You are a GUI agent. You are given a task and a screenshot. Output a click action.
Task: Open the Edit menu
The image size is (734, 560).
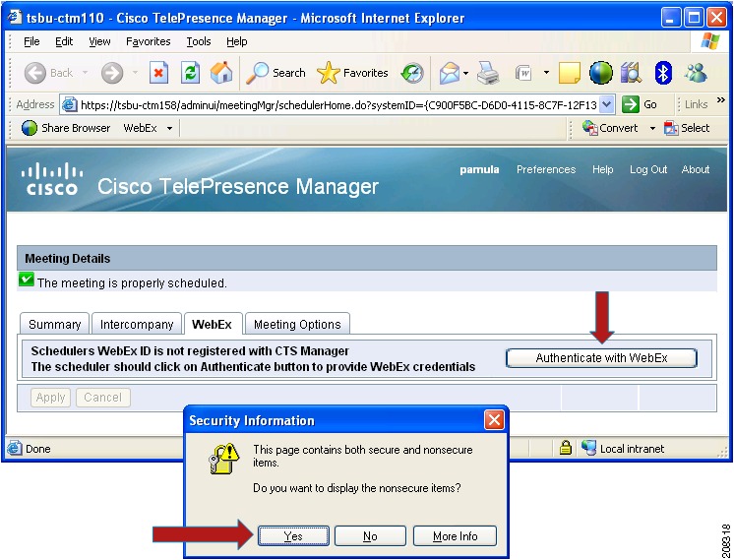click(64, 41)
